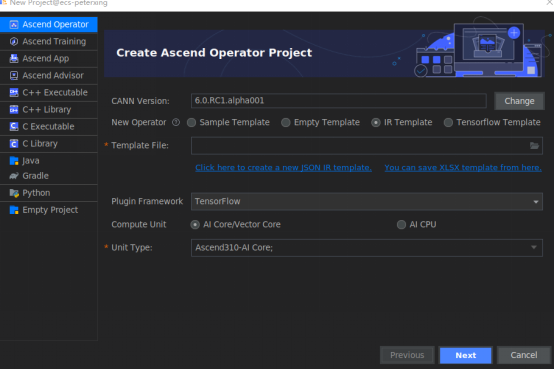Click the Ascend Training icon
The height and width of the screenshot is (370, 554).
(x=14, y=41)
